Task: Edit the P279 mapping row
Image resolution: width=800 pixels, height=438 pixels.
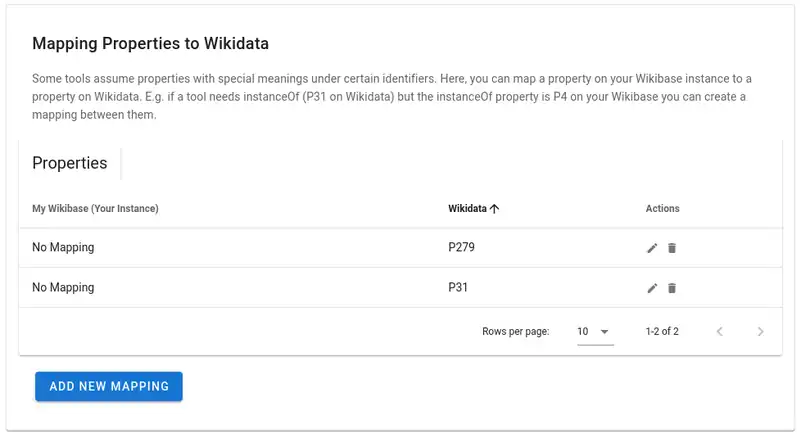Action: [x=652, y=248]
